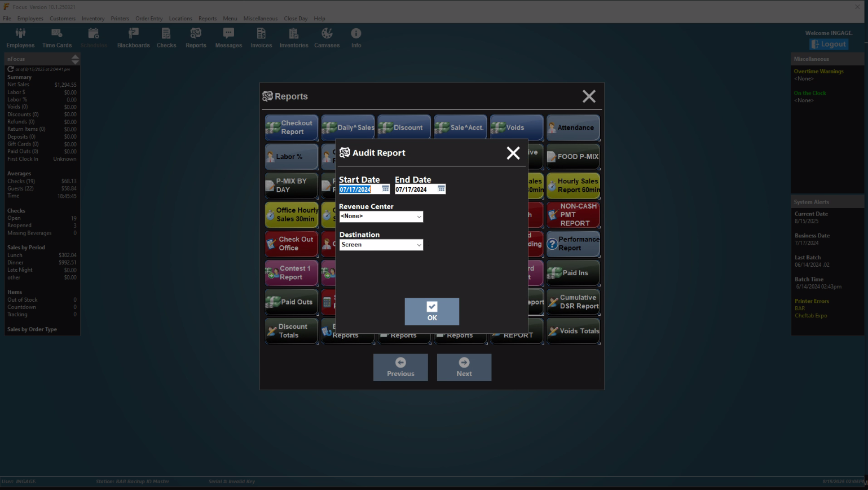Open the Printers menu
The image size is (868, 490).
coord(120,19)
